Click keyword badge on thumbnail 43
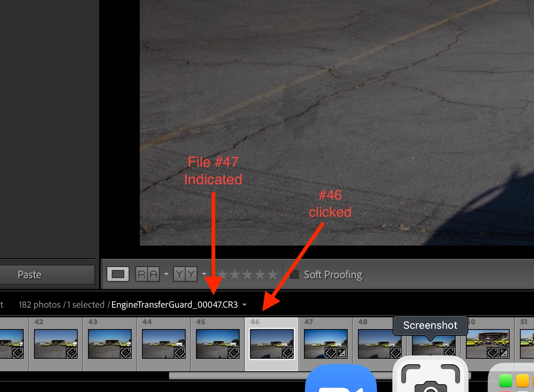Screen dimensions: 534x392 pyautogui.click(x=126, y=353)
